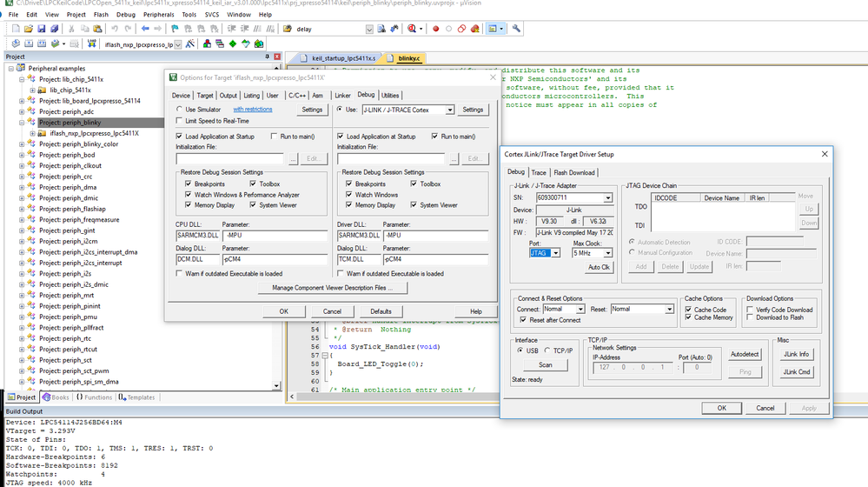
Task: Click the 'with restrictions' link
Action: coord(252,110)
